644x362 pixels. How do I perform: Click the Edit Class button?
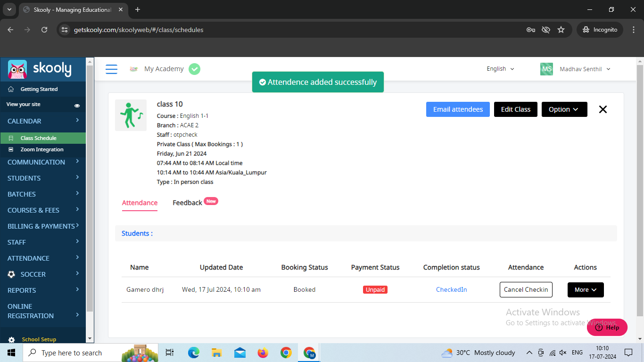516,109
